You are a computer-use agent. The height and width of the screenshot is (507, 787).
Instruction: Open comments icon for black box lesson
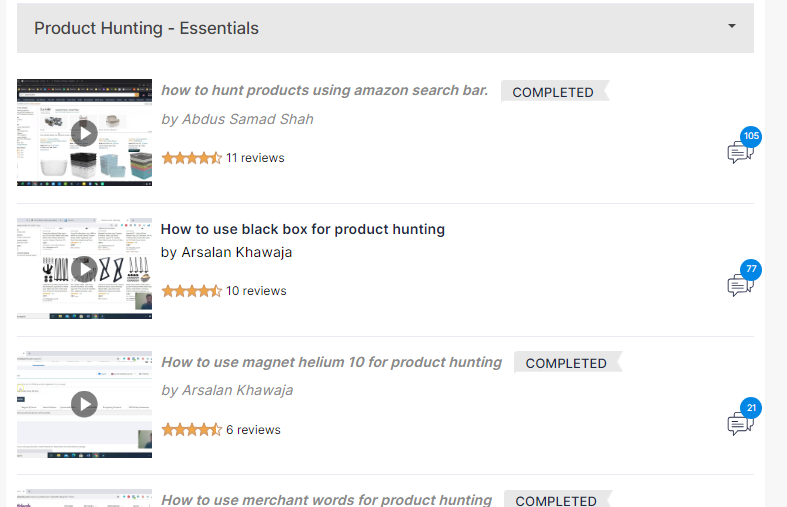(x=738, y=285)
